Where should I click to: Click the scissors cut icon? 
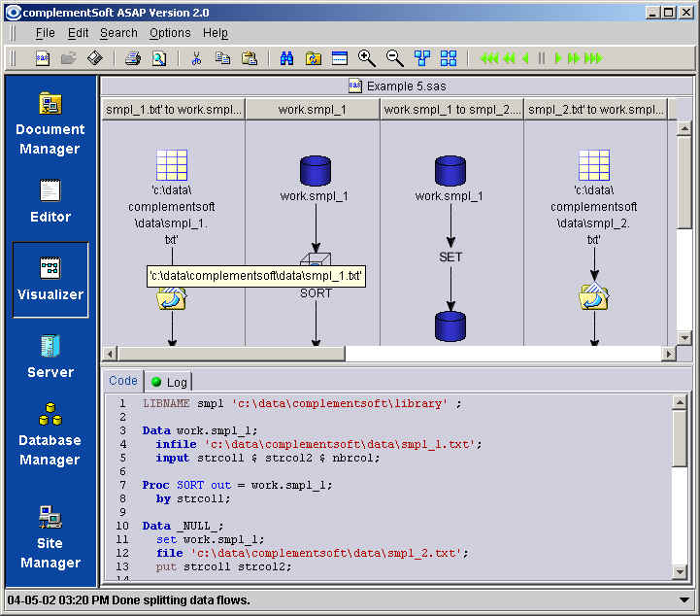[196, 58]
